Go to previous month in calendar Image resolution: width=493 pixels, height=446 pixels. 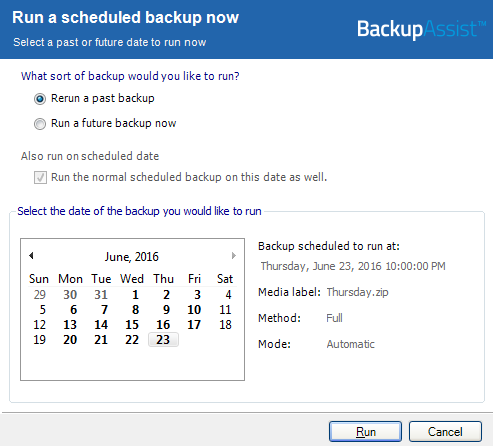point(31,256)
